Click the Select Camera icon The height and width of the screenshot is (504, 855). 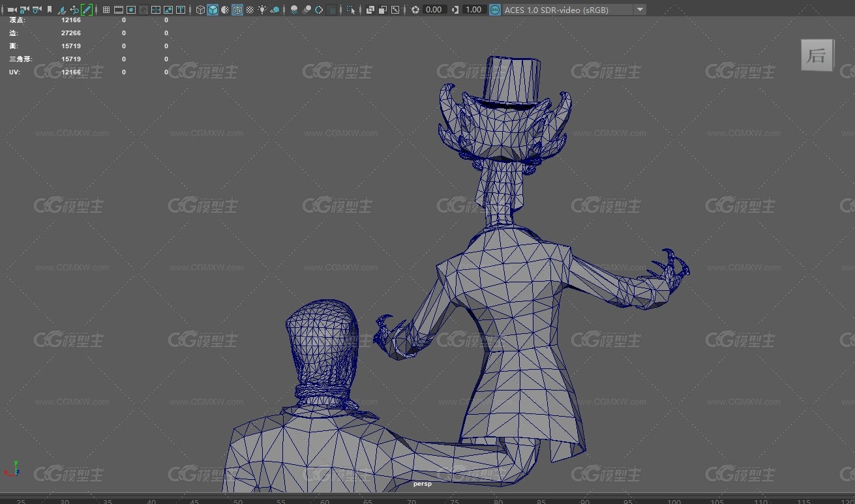point(12,10)
